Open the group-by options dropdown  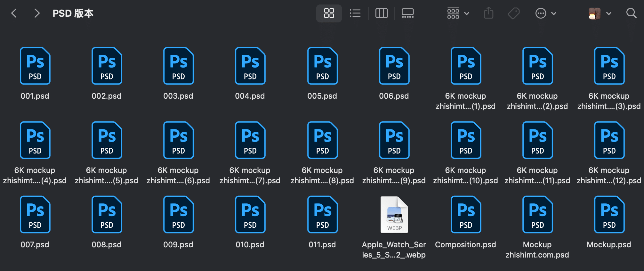click(458, 13)
